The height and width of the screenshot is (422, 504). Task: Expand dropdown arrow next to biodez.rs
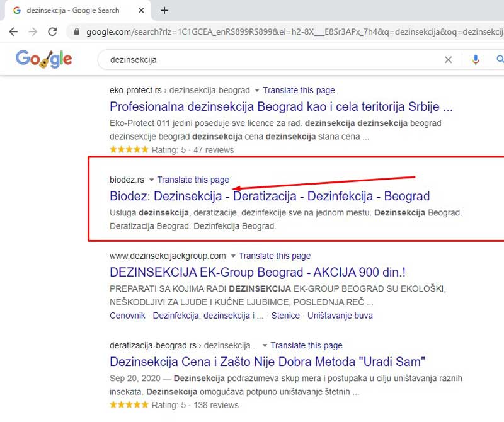(151, 180)
